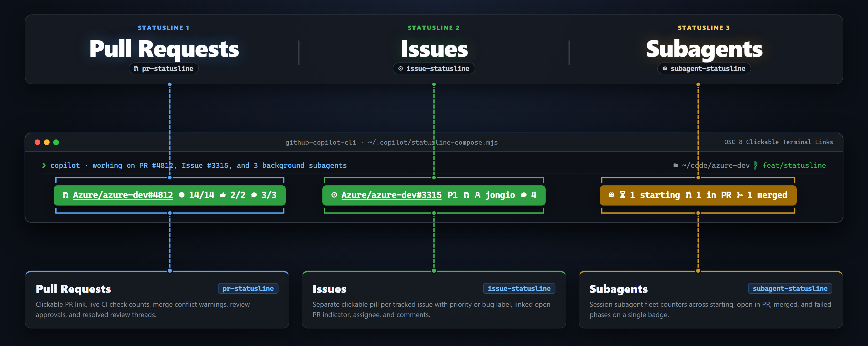The width and height of the screenshot is (868, 346).
Task: Click the STATUSLINE 2 label
Action: 434,28
